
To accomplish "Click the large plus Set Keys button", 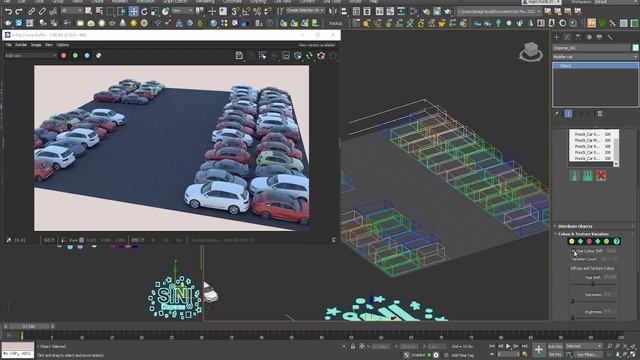I will coord(539,350).
